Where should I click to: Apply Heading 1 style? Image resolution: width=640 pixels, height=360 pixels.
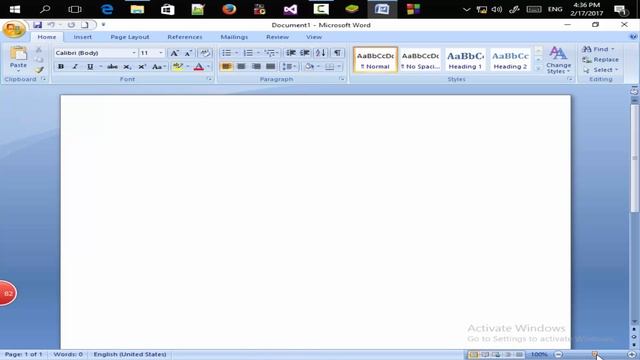coord(465,60)
